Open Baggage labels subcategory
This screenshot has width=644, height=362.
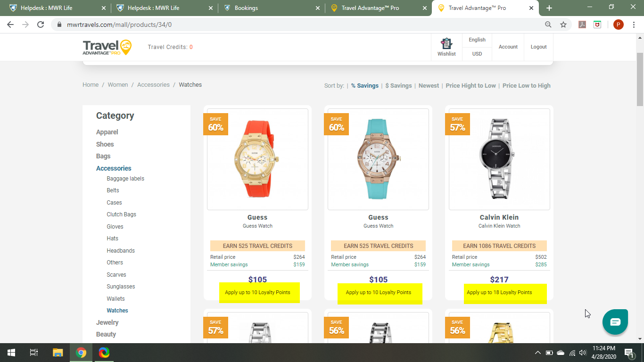[x=125, y=179]
